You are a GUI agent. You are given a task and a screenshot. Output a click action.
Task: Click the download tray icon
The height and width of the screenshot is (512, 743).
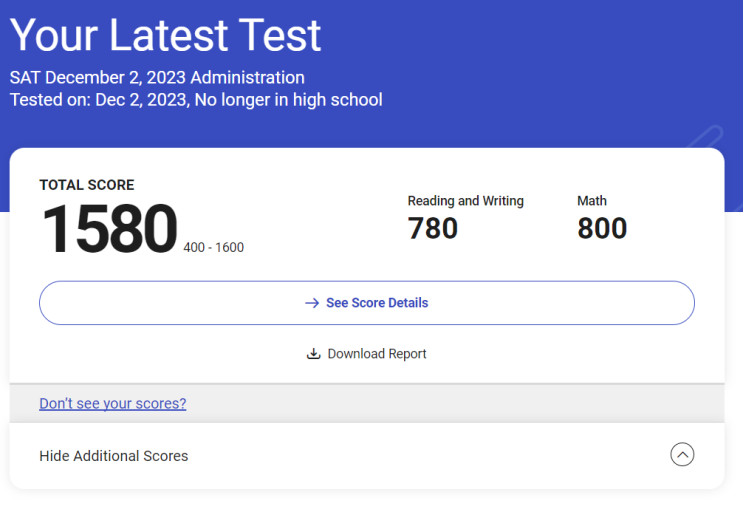[x=313, y=354]
